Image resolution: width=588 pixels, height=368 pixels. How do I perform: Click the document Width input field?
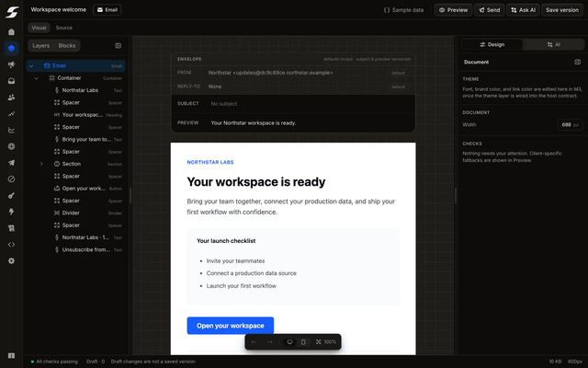(x=570, y=125)
